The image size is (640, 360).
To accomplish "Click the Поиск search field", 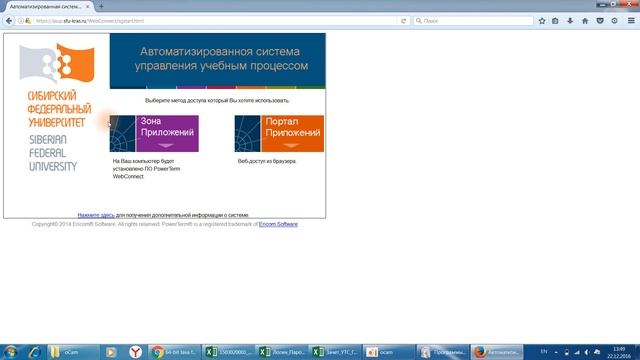I will click(473, 21).
